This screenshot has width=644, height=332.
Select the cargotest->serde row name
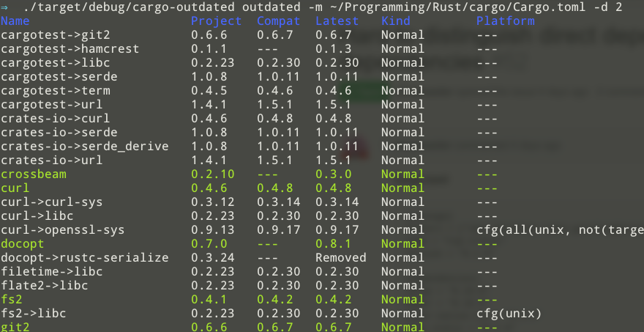59,77
